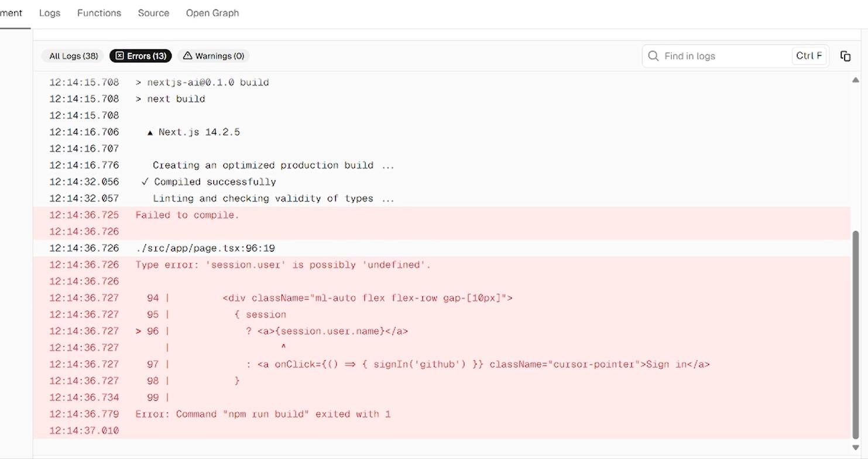
Task: Switch to the Functions tab
Action: pyautogui.click(x=99, y=13)
